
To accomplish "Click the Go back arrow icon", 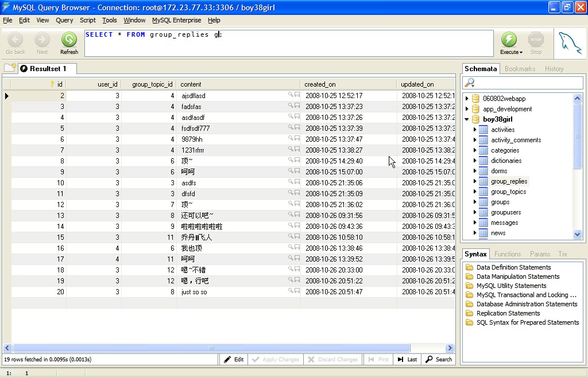I will coord(16,40).
